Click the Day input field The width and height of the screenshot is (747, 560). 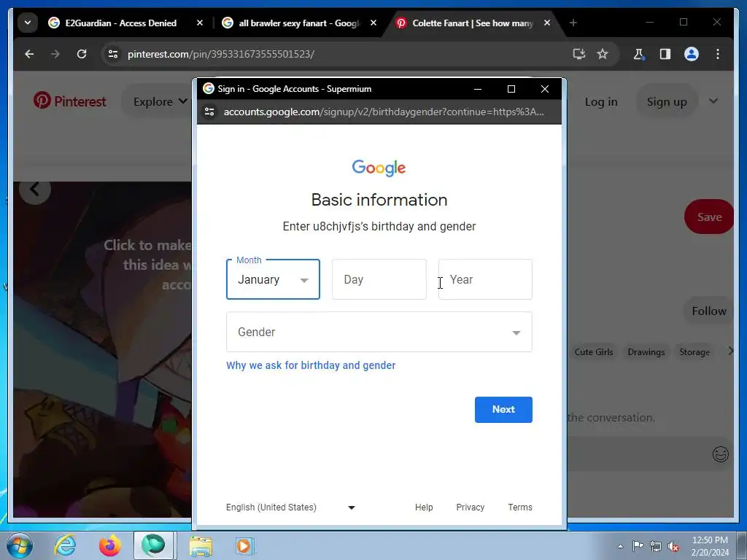pos(379,279)
